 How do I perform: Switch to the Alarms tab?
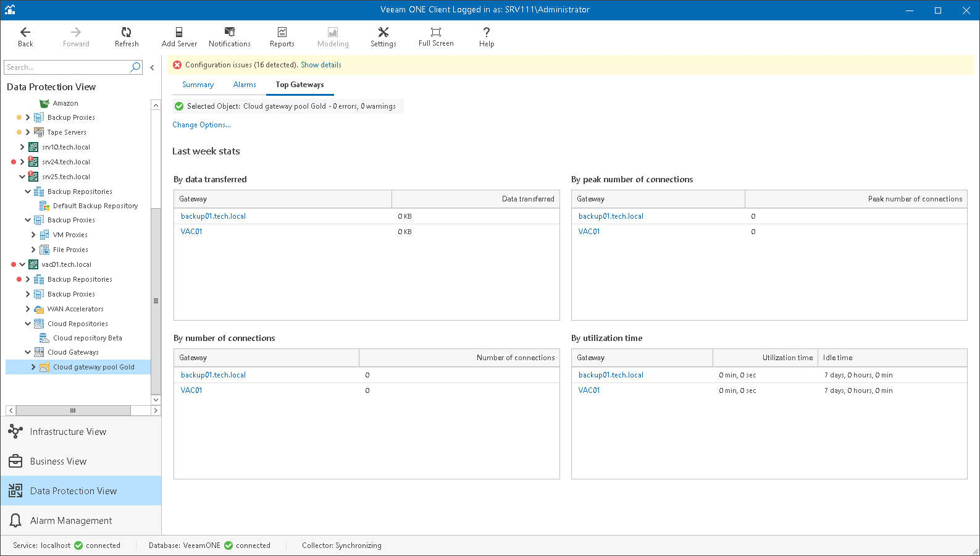point(245,85)
